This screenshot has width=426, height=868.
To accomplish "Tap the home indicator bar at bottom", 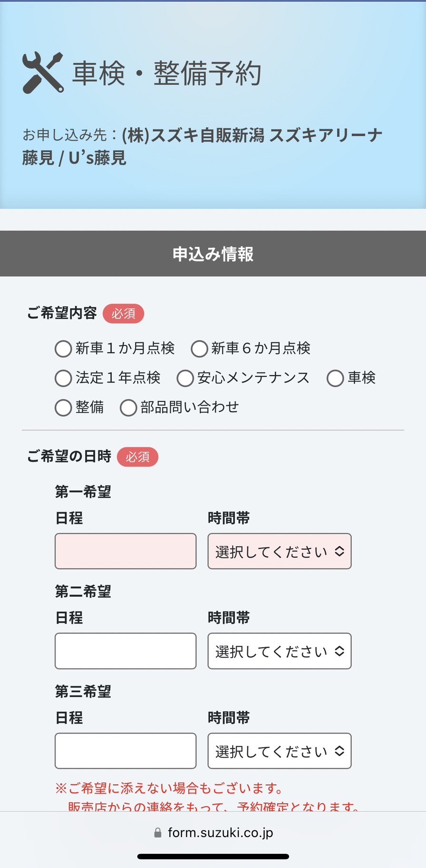I will click(x=213, y=857).
